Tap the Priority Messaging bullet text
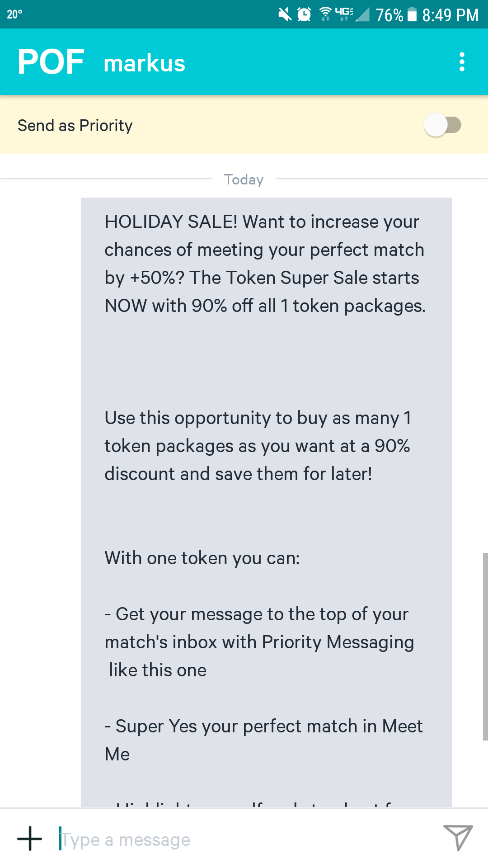This screenshot has height=868, width=488. click(259, 642)
